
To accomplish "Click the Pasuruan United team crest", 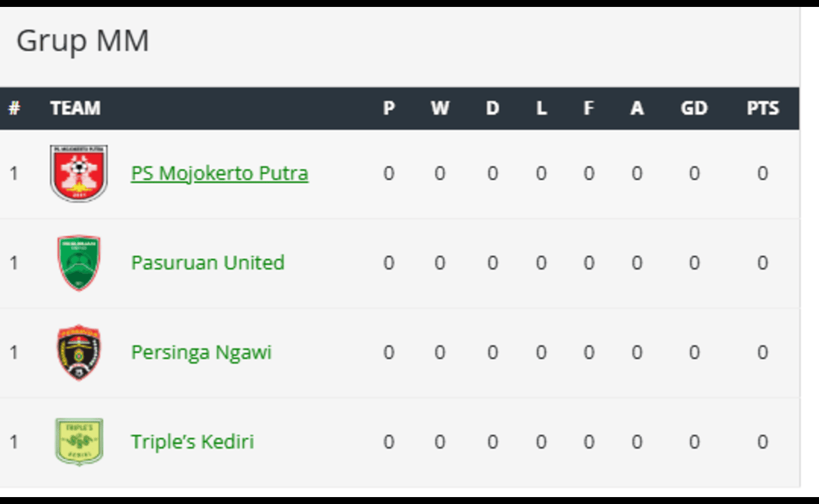I will click(79, 263).
